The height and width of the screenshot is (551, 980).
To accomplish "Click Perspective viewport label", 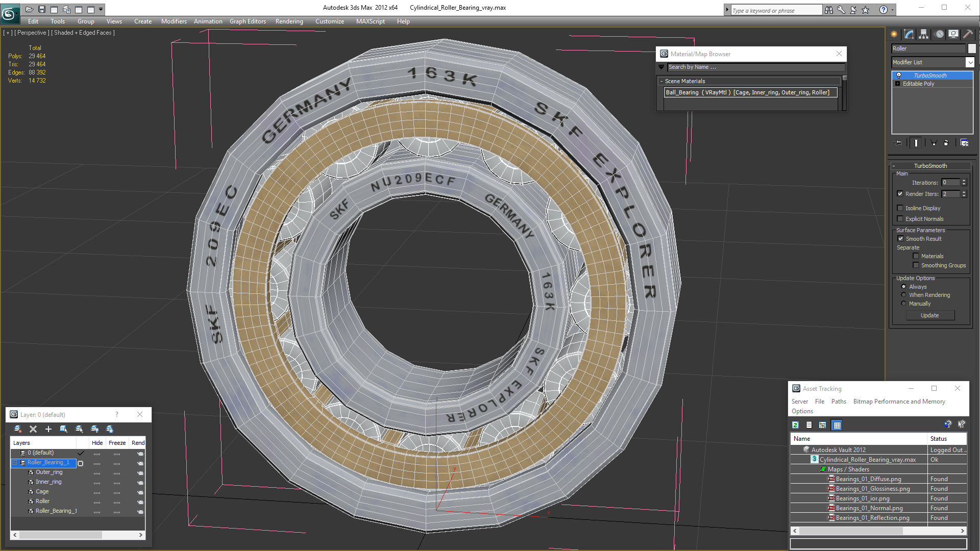I will (32, 33).
